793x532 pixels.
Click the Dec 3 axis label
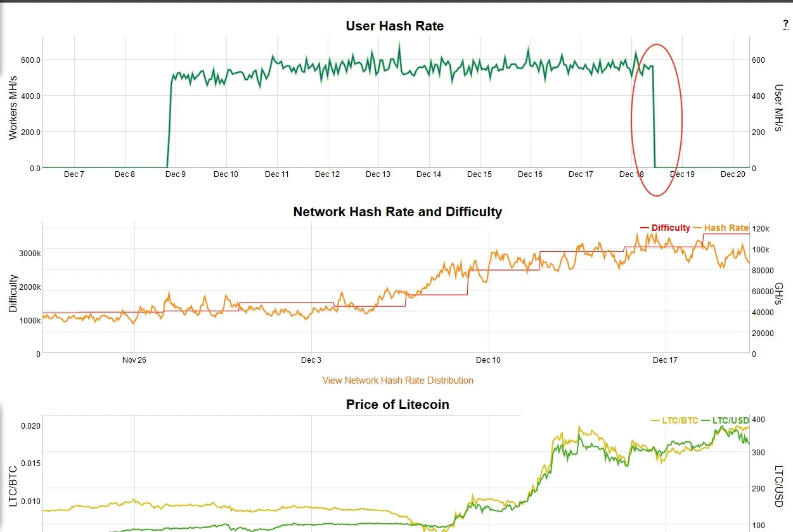coord(311,360)
